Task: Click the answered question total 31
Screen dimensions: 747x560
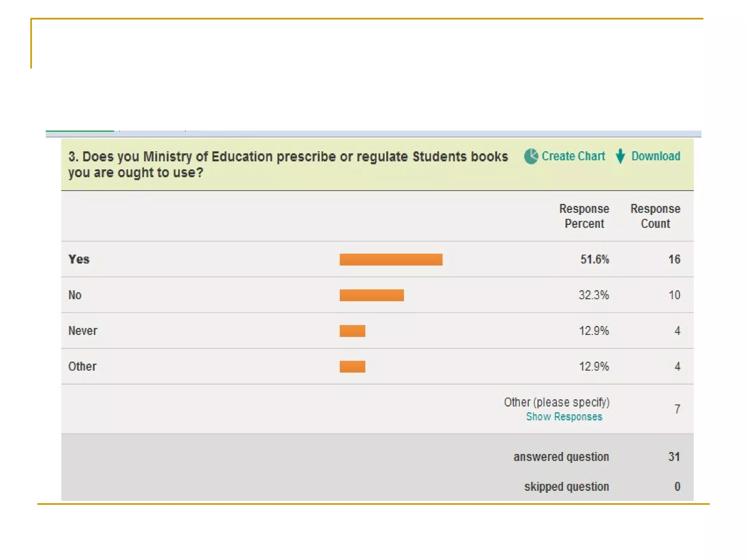Action: point(674,457)
